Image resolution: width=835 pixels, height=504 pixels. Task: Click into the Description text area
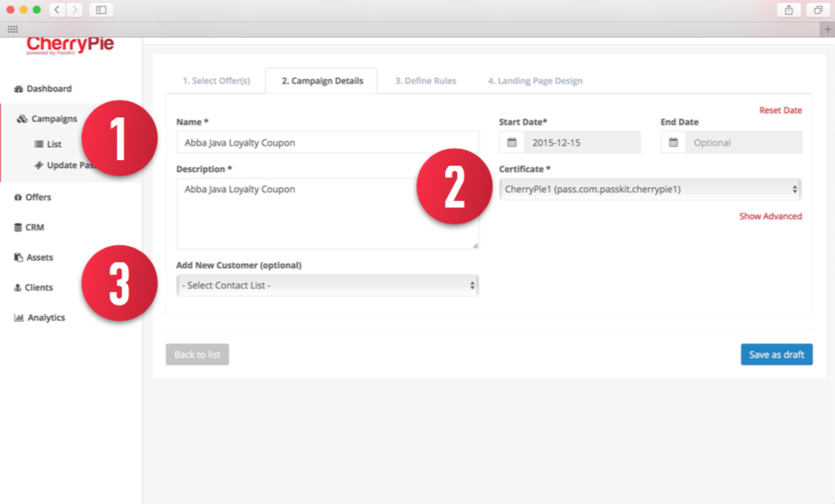(327, 214)
